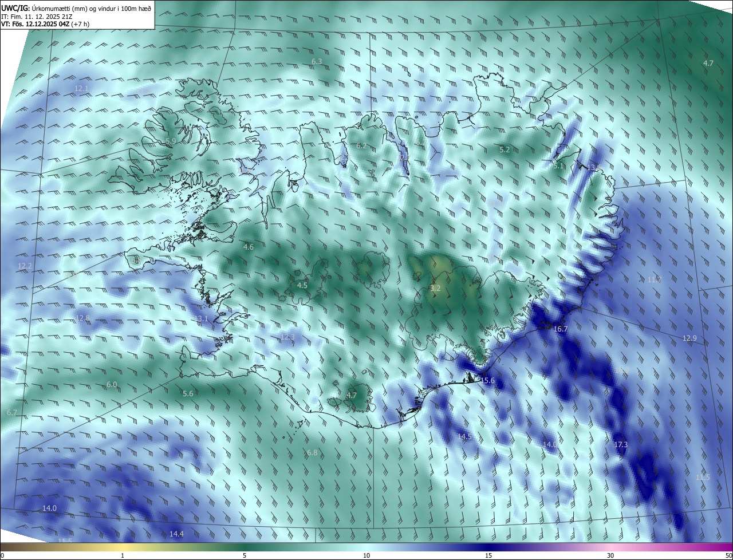Click the 12.8 value label

(x=82, y=318)
